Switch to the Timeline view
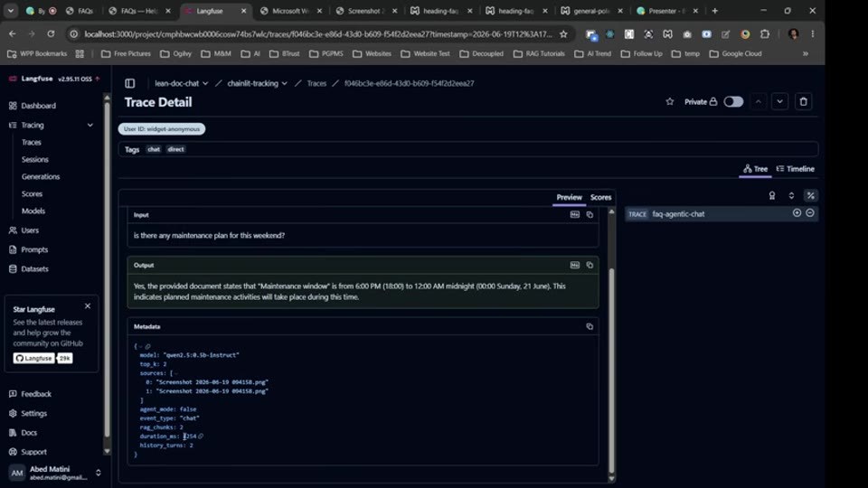 796,169
